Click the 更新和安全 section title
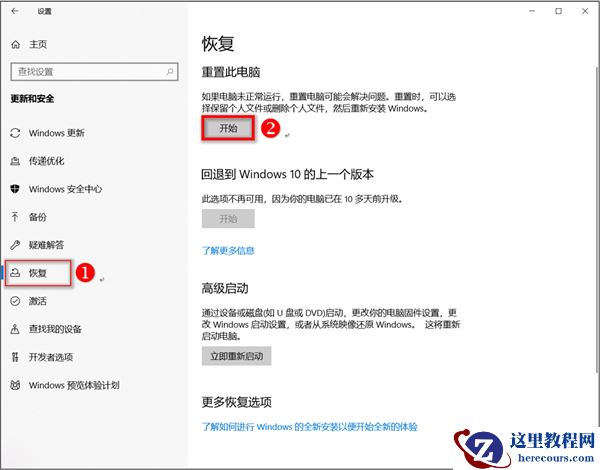The height and width of the screenshot is (470, 600). [x=32, y=99]
